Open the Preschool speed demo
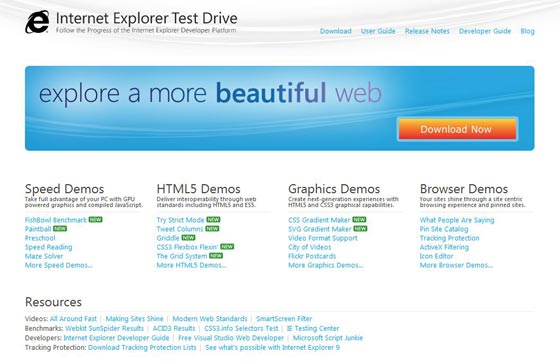The height and width of the screenshot is (362, 560). pyautogui.click(x=40, y=238)
